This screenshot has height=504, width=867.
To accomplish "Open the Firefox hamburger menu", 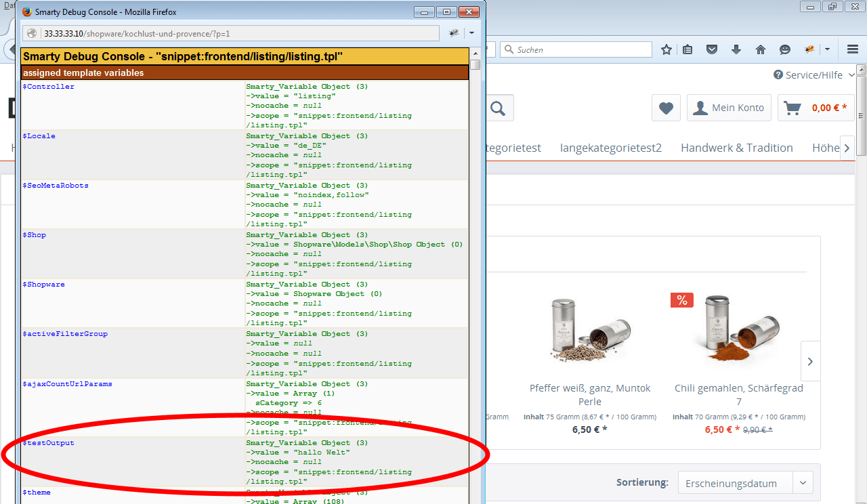I will click(851, 49).
